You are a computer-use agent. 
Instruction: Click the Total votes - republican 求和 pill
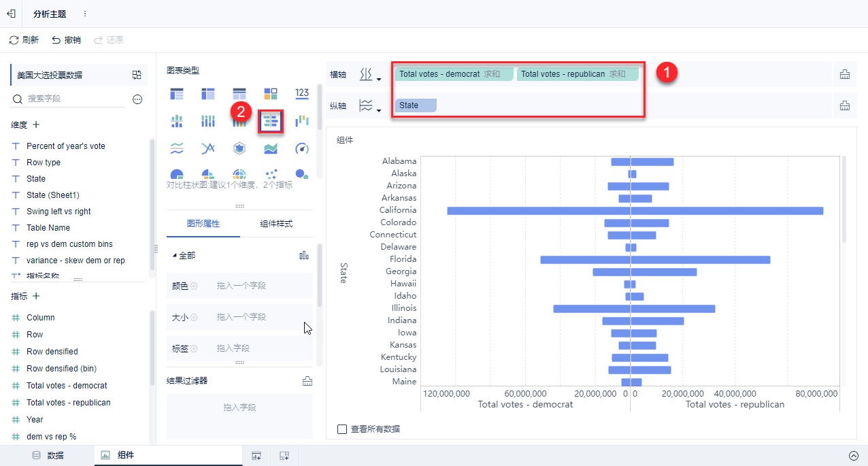pyautogui.click(x=578, y=74)
